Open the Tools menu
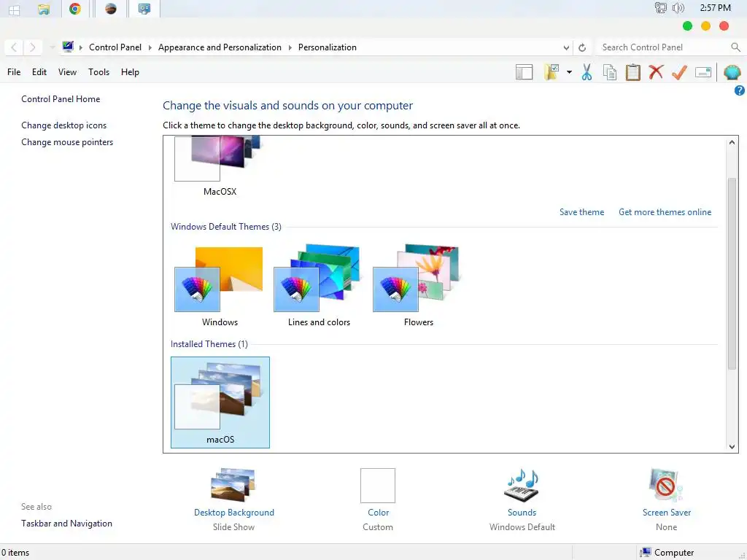 (x=98, y=72)
